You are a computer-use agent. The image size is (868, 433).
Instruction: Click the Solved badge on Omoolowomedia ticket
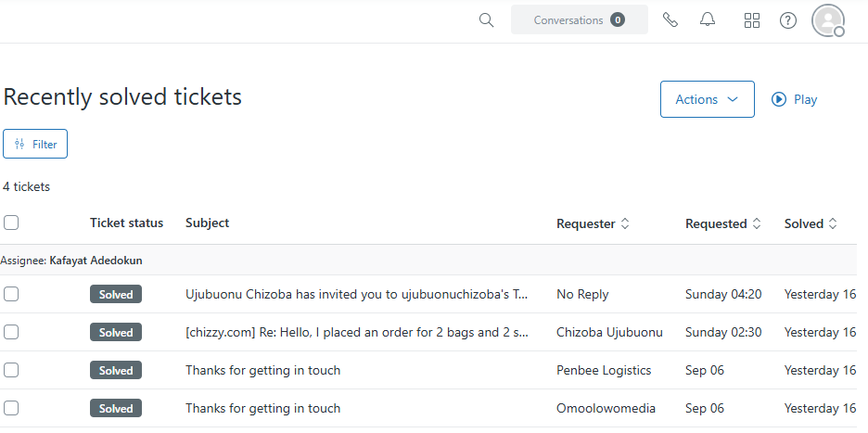tap(116, 408)
